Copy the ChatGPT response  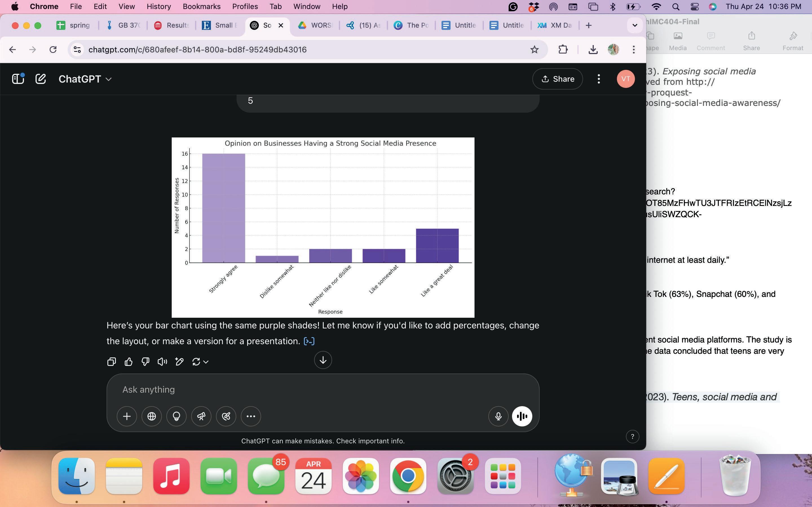[x=111, y=361]
